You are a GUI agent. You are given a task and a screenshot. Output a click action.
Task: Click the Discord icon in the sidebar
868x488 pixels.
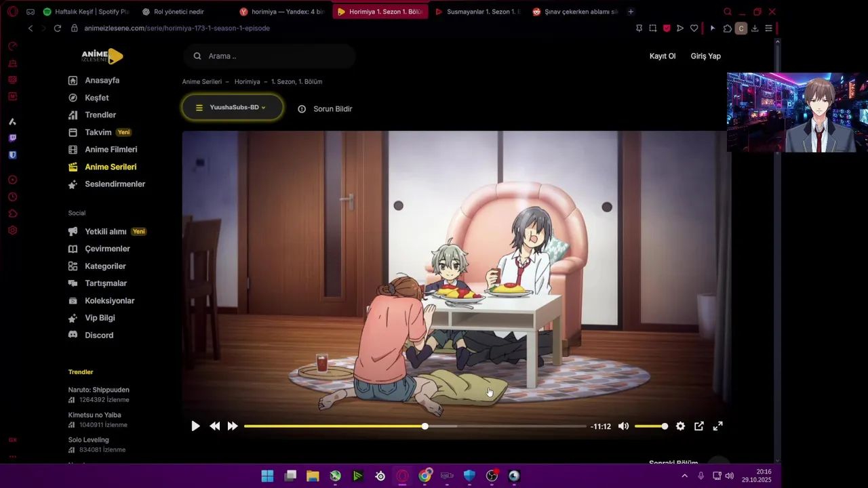click(x=73, y=335)
